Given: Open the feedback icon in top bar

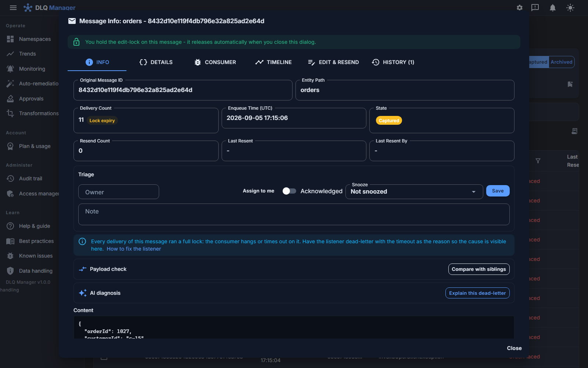Looking at the screenshot, I should click(535, 7).
